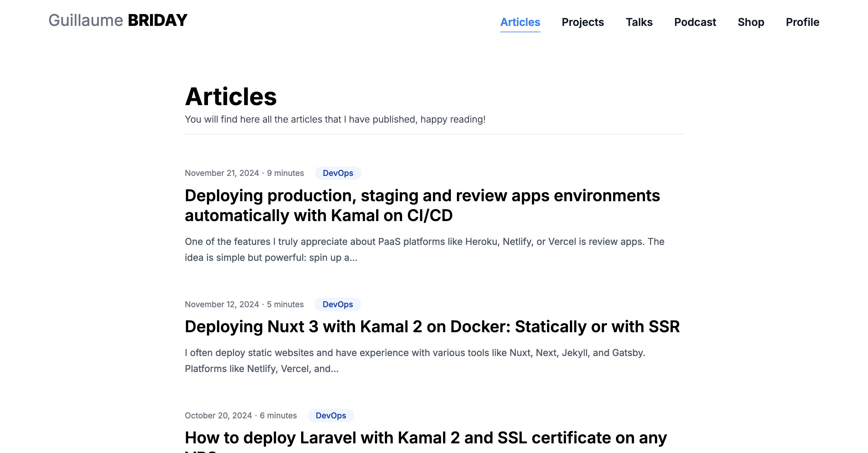Visit the Shop page
Image resolution: width=868 pixels, height=453 pixels.
click(x=751, y=22)
